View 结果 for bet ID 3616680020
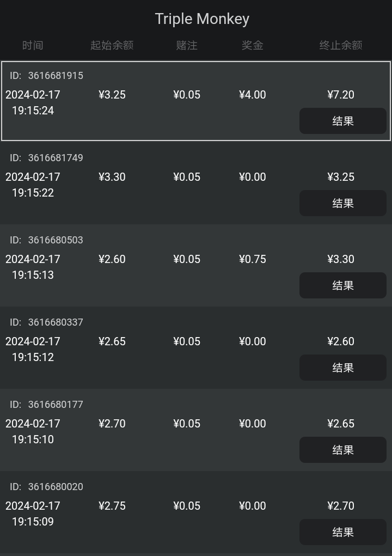392x556 pixels. 343,532
